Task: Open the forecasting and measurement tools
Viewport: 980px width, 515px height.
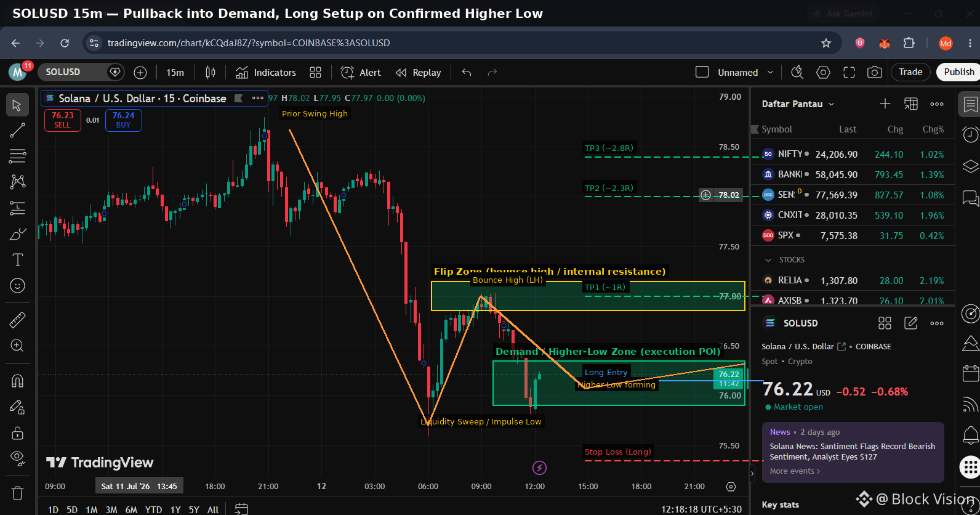Action: (17, 208)
